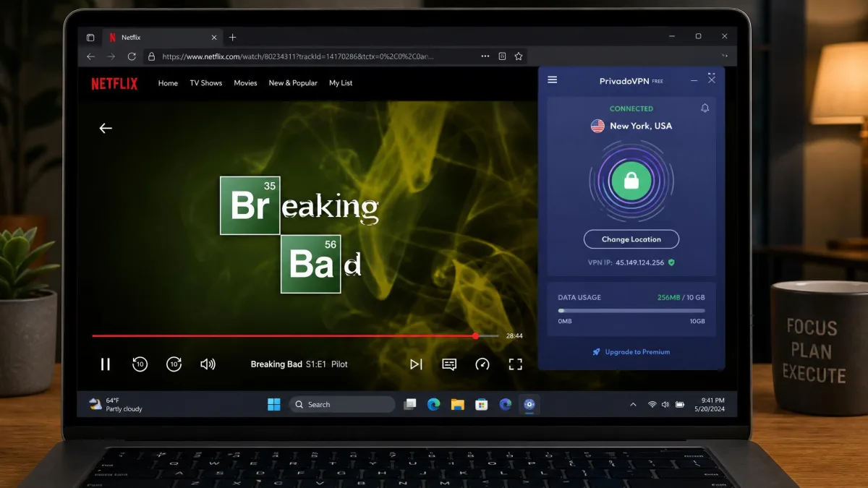Open Wi-Fi network settings in tray
Image resolution: width=868 pixels, height=488 pixels.
(x=652, y=405)
